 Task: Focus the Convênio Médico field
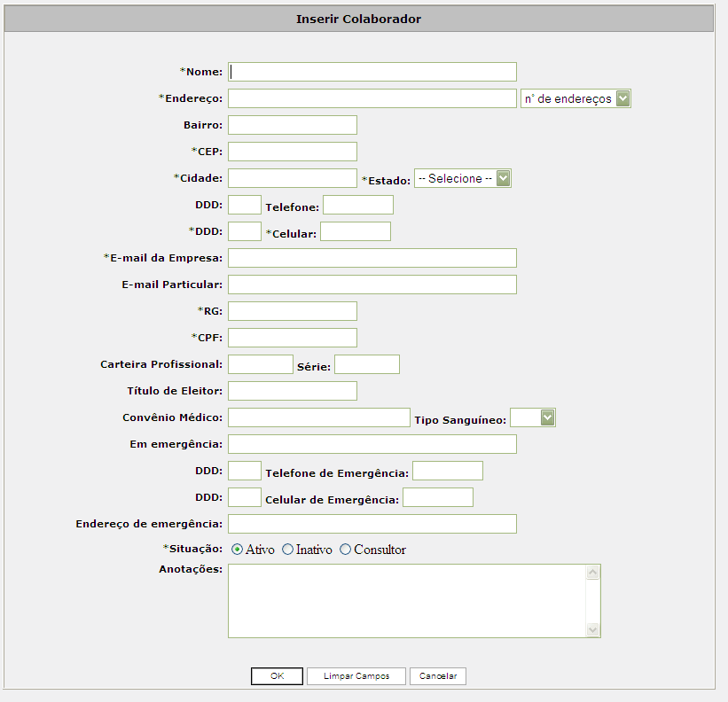(319, 417)
